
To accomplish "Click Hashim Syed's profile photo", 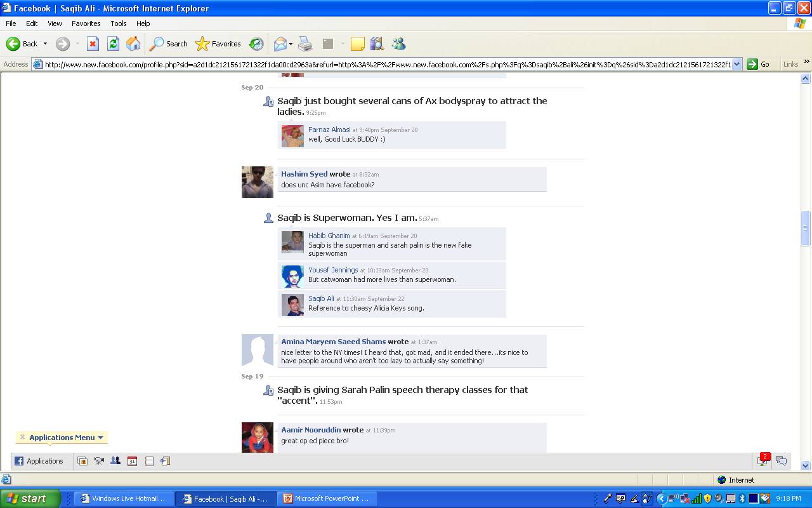I will [257, 182].
